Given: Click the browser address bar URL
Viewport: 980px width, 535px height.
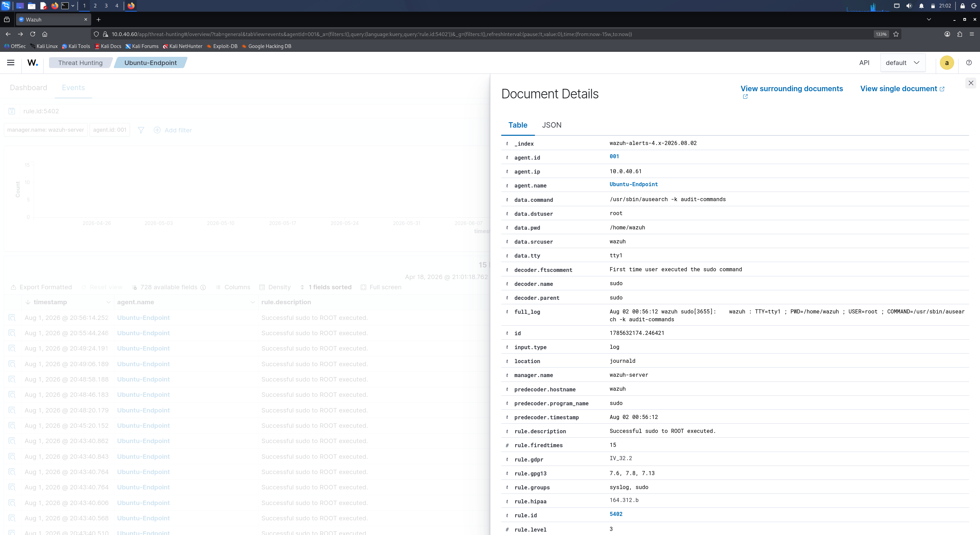Looking at the screenshot, I should [372, 34].
